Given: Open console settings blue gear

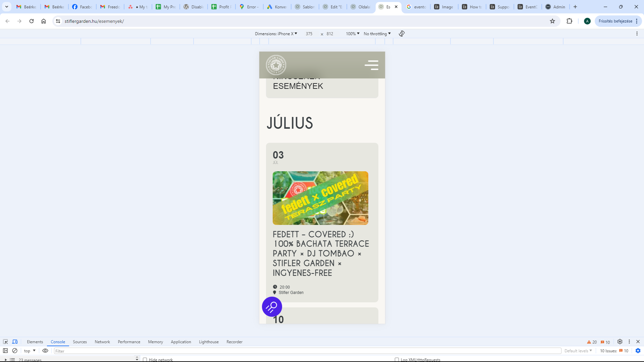Looking at the screenshot, I should point(638,351).
